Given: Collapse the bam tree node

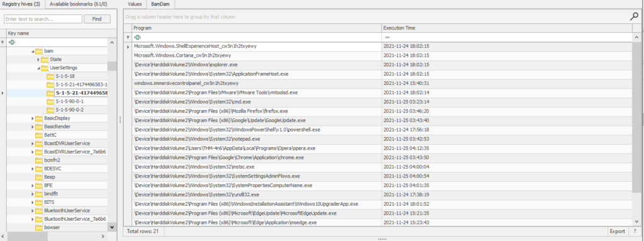Looking at the screenshot, I should click(33, 52).
